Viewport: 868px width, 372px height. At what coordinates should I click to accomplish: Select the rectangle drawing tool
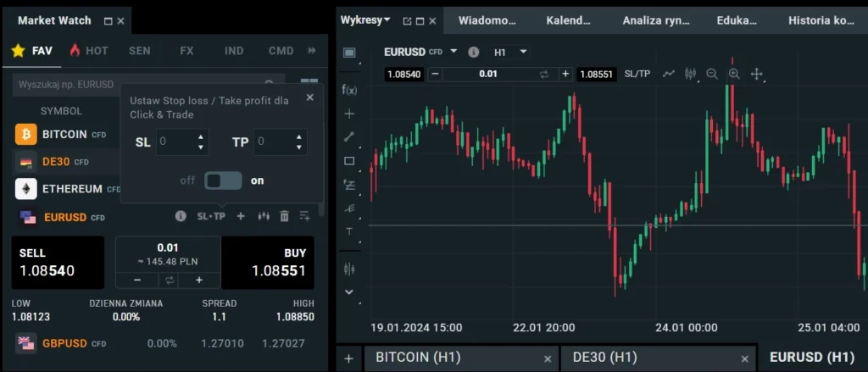click(x=349, y=160)
